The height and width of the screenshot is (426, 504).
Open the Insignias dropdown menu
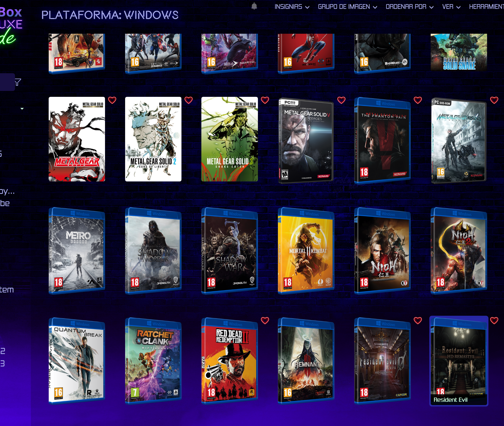[292, 7]
